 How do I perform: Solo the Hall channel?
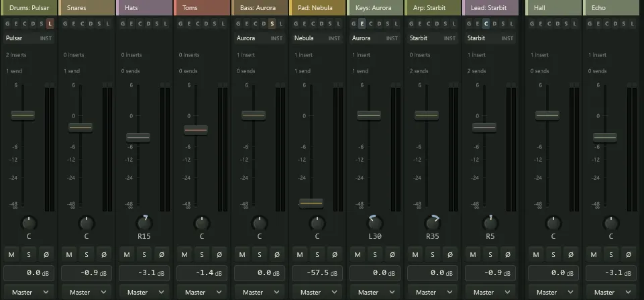coord(553,255)
